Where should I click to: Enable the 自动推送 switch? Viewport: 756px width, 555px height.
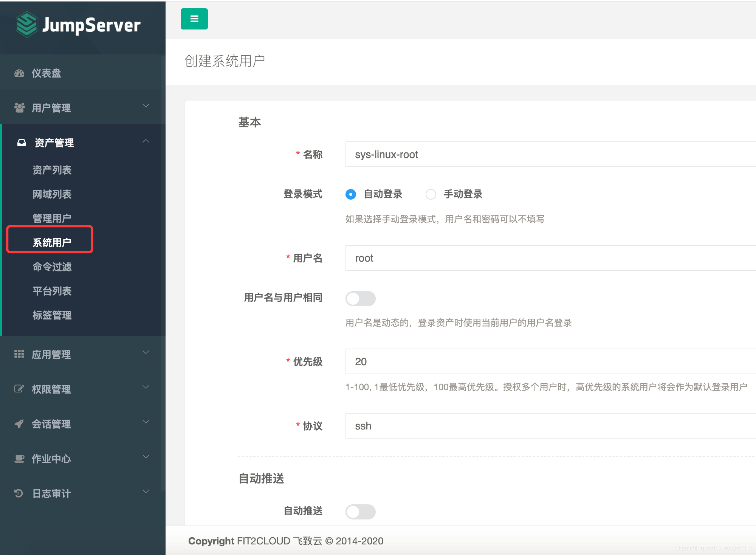point(360,512)
